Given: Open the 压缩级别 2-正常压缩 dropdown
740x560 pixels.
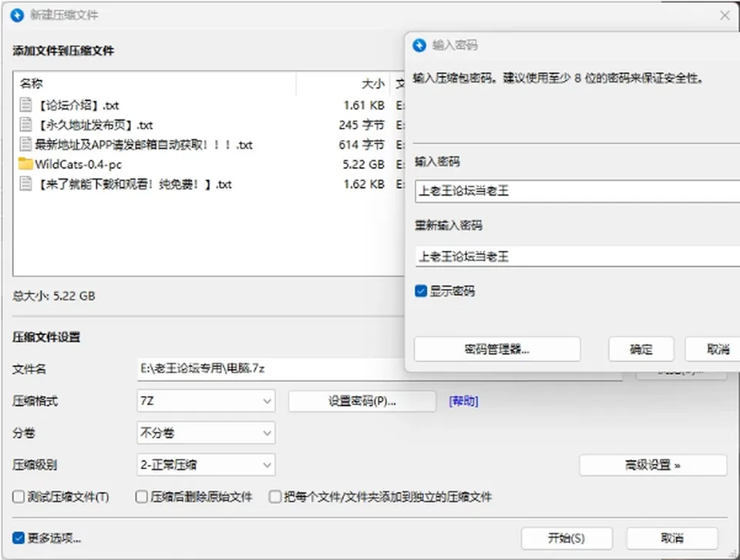Looking at the screenshot, I should (206, 464).
